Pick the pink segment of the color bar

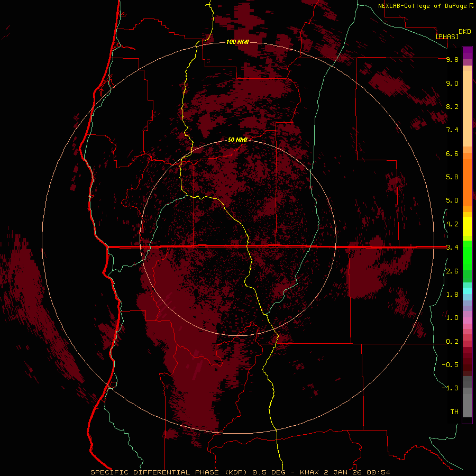pyautogui.click(x=467, y=321)
